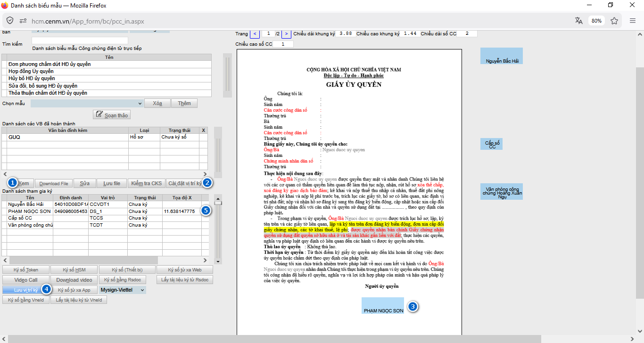Click PHẠM NGỌC SƠN signature box on document
644x343 pixels.
(x=383, y=305)
